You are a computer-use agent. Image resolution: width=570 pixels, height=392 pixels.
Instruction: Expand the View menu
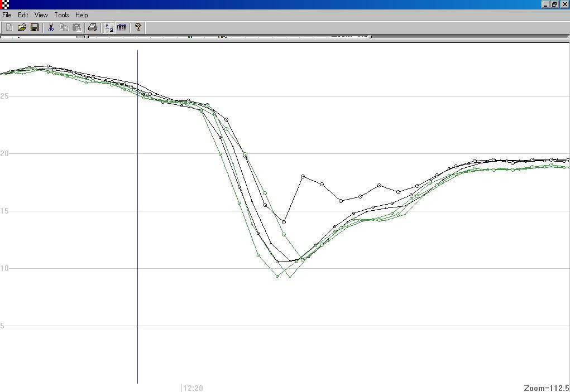pyautogui.click(x=41, y=15)
